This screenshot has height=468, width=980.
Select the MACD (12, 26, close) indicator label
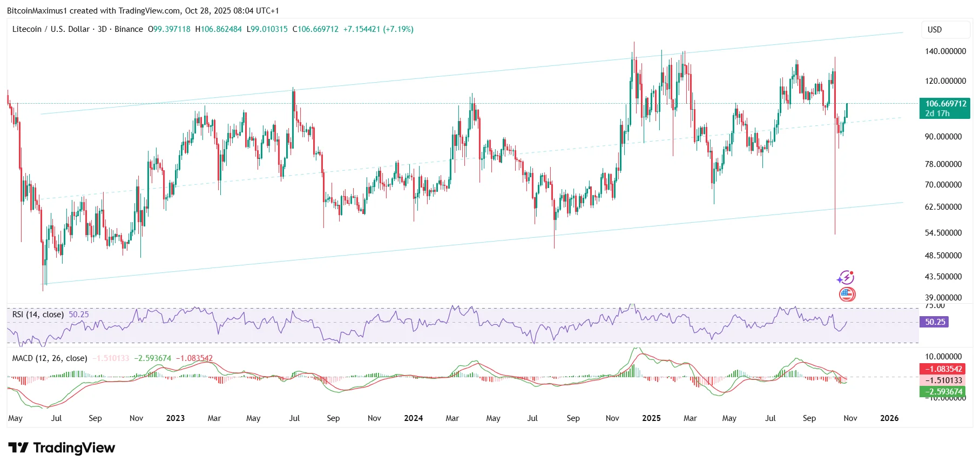pos(50,358)
